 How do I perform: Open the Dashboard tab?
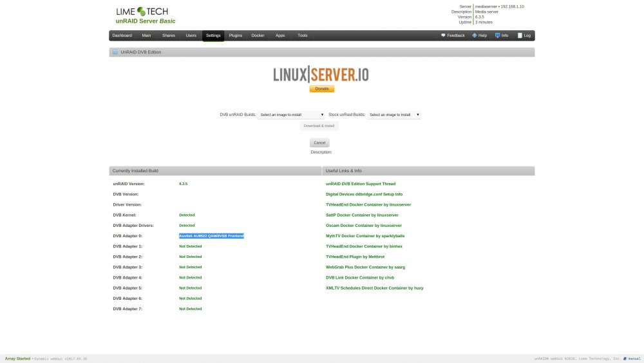[x=122, y=35]
